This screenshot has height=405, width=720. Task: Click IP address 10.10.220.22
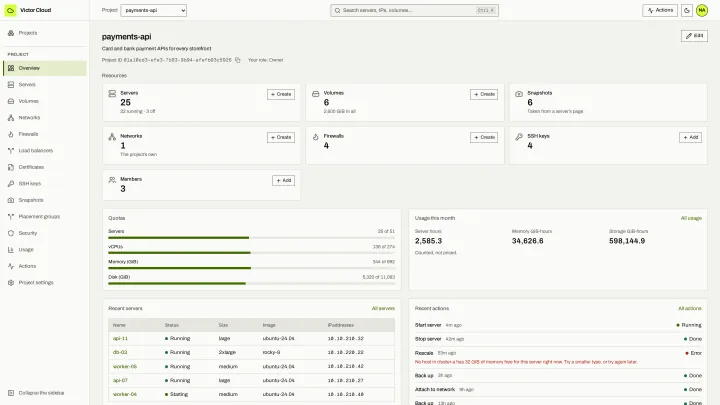tap(345, 353)
